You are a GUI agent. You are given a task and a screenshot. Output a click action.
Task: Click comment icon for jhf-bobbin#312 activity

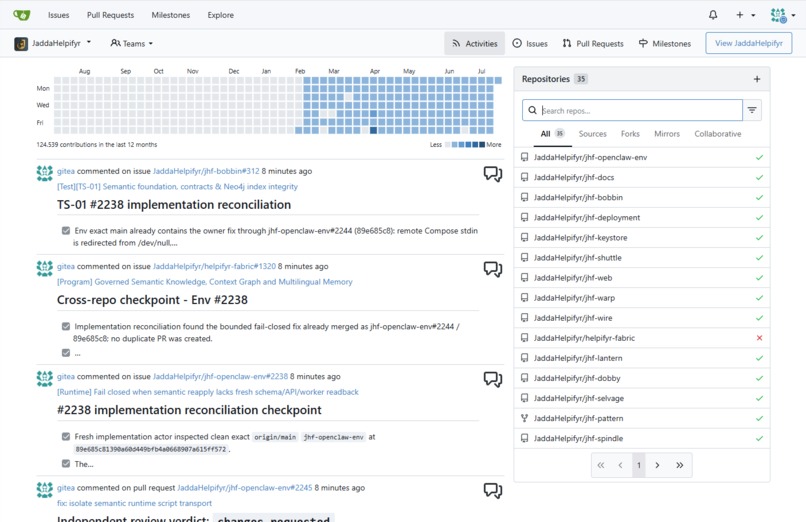(492, 174)
